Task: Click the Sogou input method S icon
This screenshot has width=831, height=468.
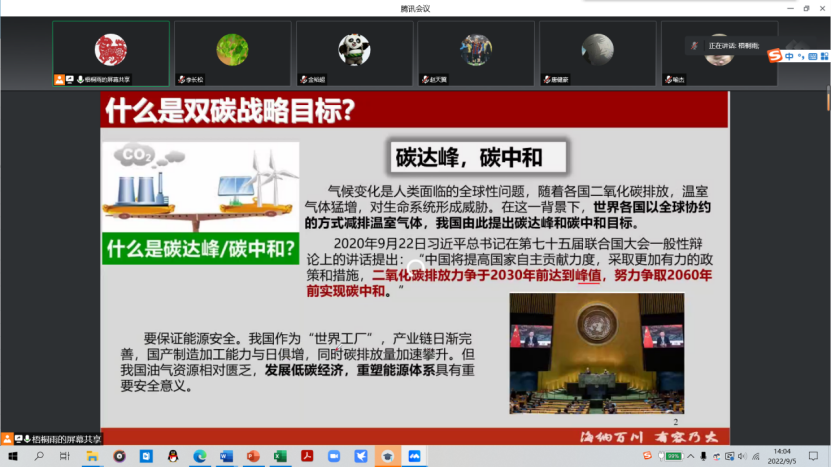Action: pos(774,56)
